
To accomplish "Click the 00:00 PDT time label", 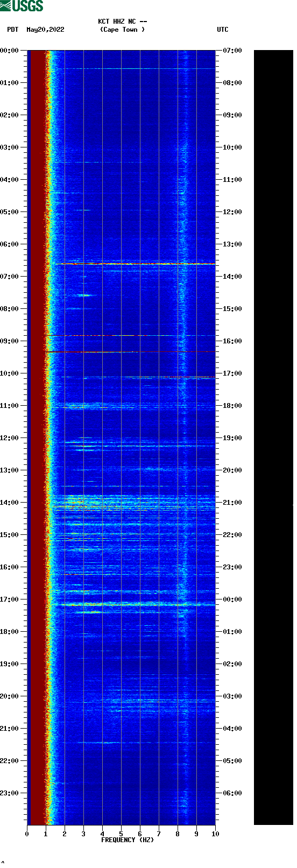I will (10, 51).
